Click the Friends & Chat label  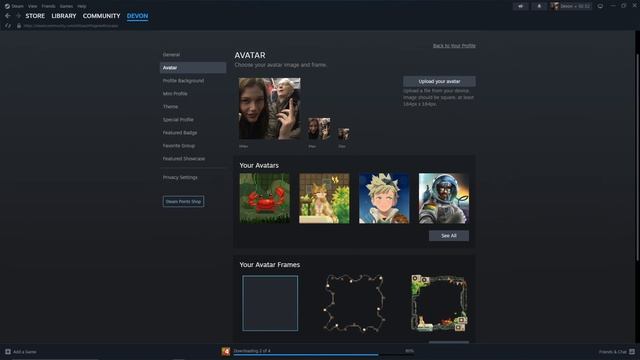coord(613,352)
